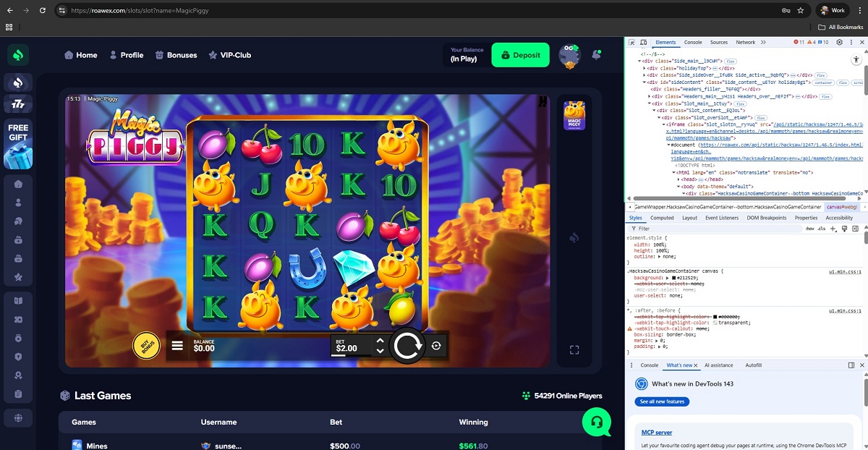This screenshot has width=868, height=450.
Task: Click See all new features button
Action: click(x=662, y=402)
